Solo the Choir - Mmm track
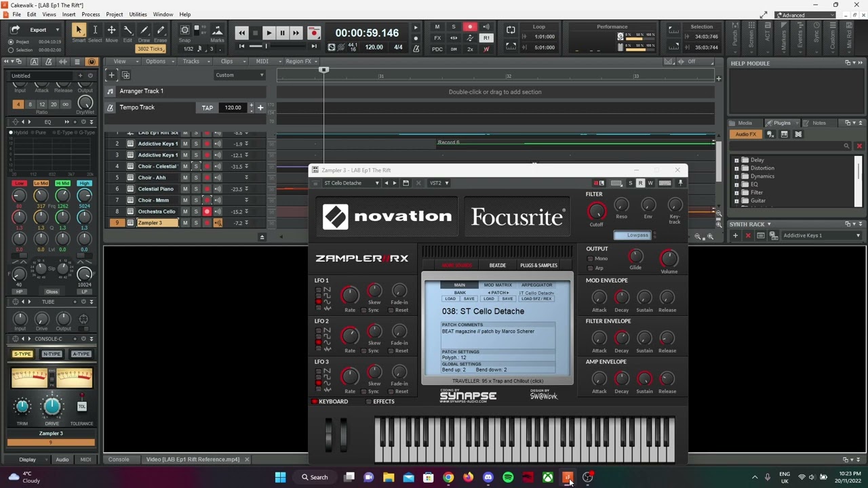Viewport: 868px width, 488px height. [x=196, y=200]
